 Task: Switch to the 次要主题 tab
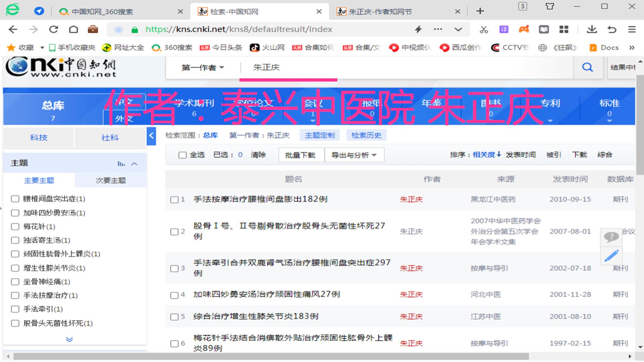click(110, 180)
